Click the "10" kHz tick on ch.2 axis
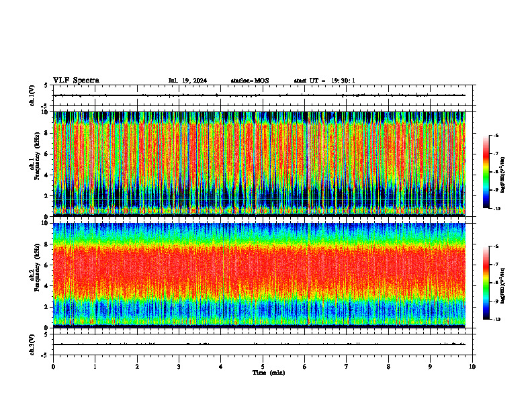This screenshot has height=411, width=532. click(x=46, y=223)
